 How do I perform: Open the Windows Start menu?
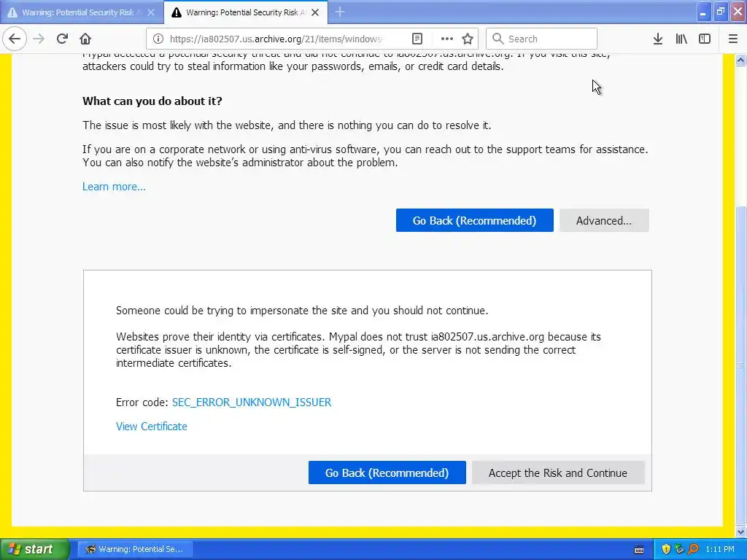pos(35,549)
